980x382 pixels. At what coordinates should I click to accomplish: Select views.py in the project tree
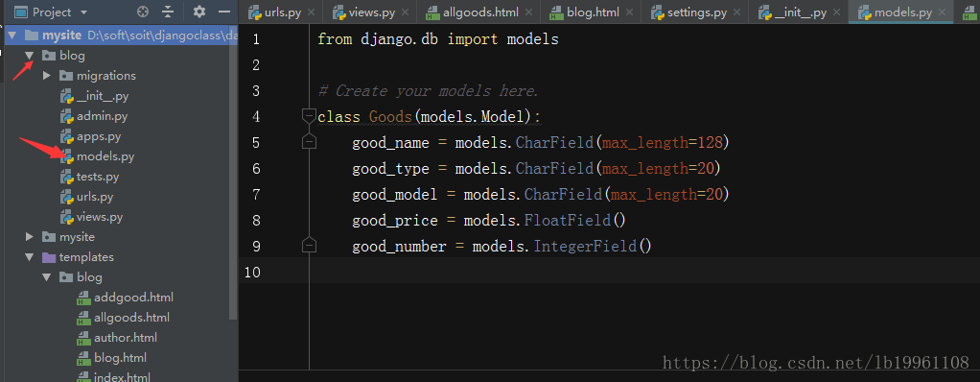click(100, 218)
